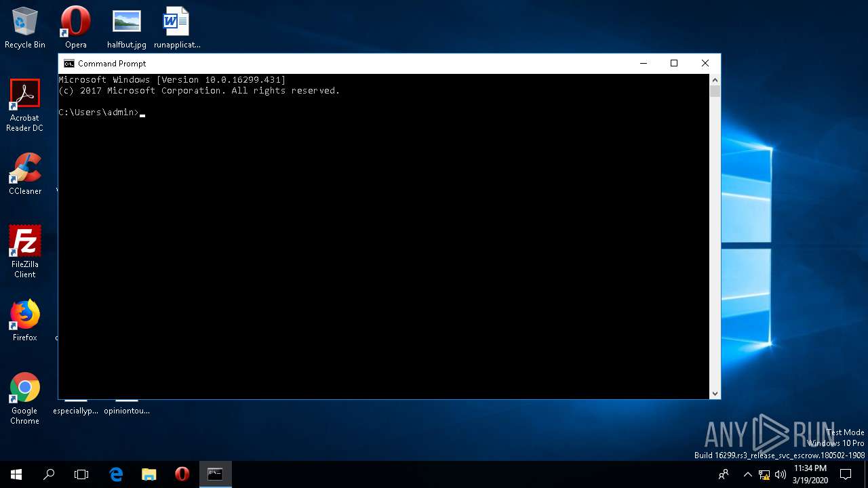
Task: Click the Command Prompt title bar icon
Action: tap(68, 64)
